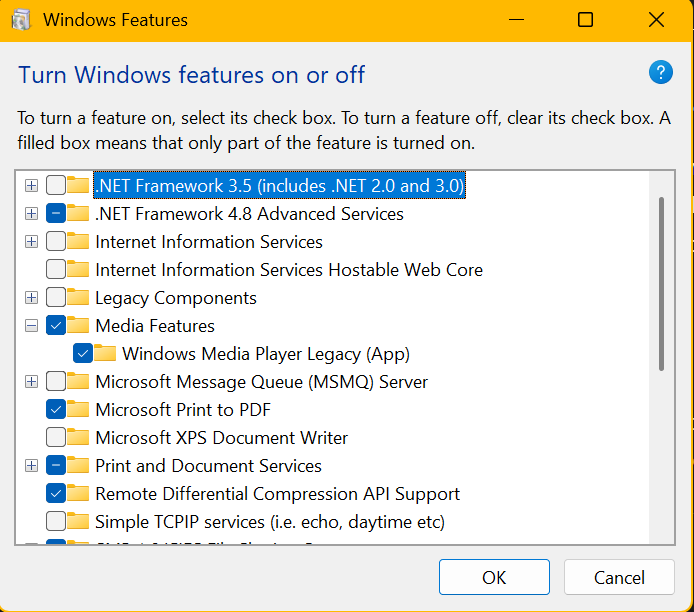Expand .NET Framework 4.8 Advanced Services

(x=31, y=214)
